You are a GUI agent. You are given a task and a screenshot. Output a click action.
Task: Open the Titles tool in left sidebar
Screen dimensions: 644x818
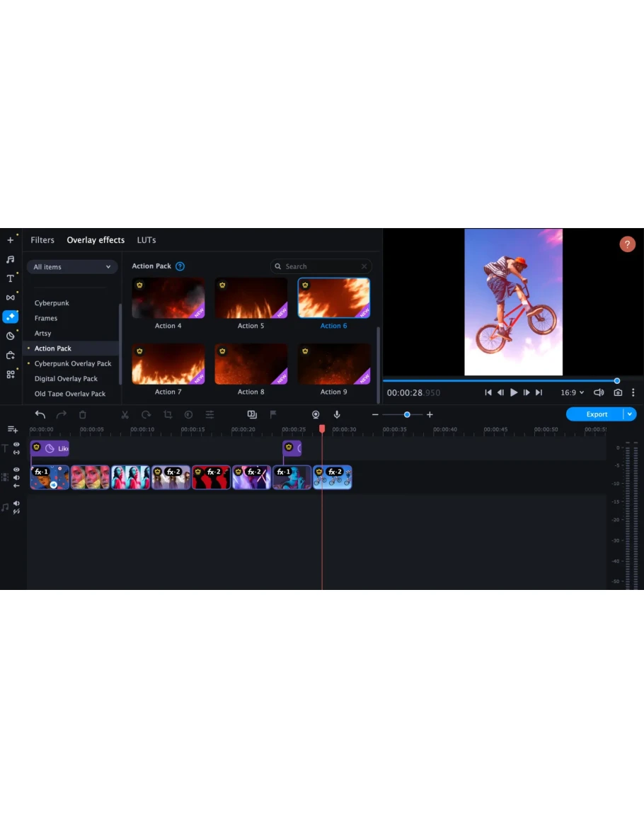(10, 278)
